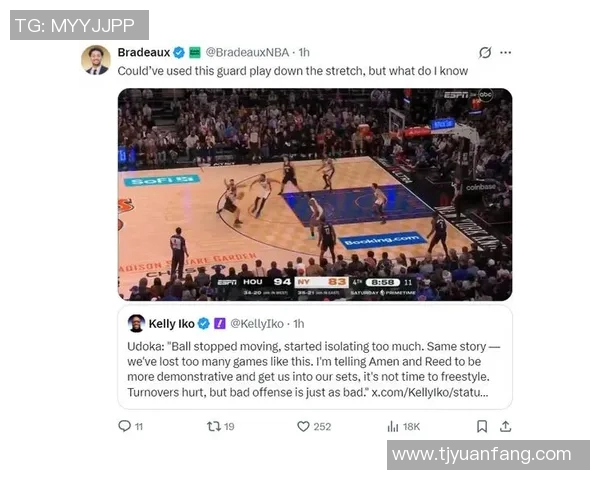600x480 pixels.
Task: Open the @KellyIko handle
Action: [x=257, y=324]
